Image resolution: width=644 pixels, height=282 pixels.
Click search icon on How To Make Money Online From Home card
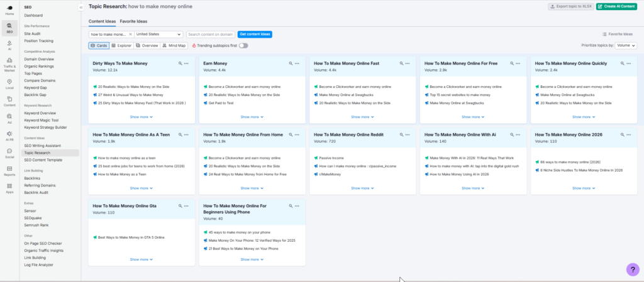point(291,135)
